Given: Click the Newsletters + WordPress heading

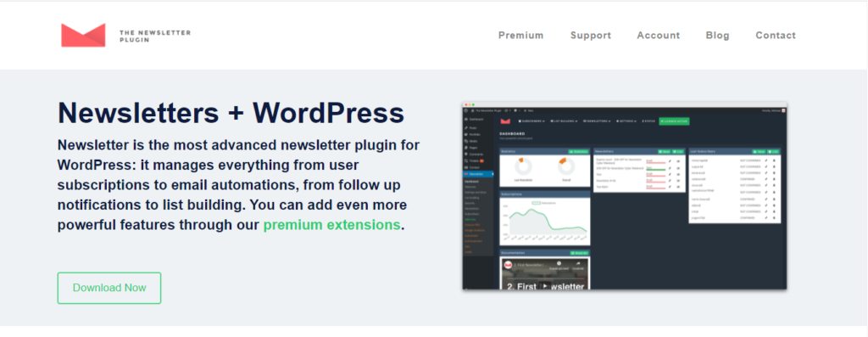Looking at the screenshot, I should click(231, 113).
